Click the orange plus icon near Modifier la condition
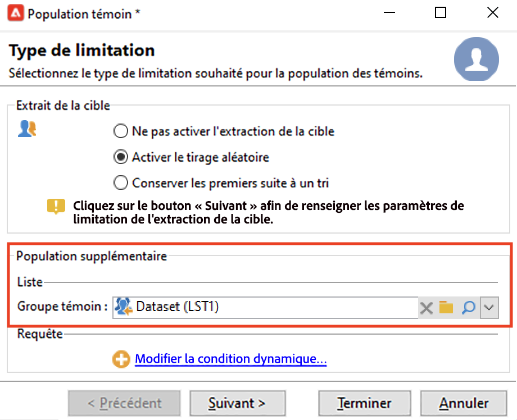Screen dimensions: 517x420 point(121,359)
